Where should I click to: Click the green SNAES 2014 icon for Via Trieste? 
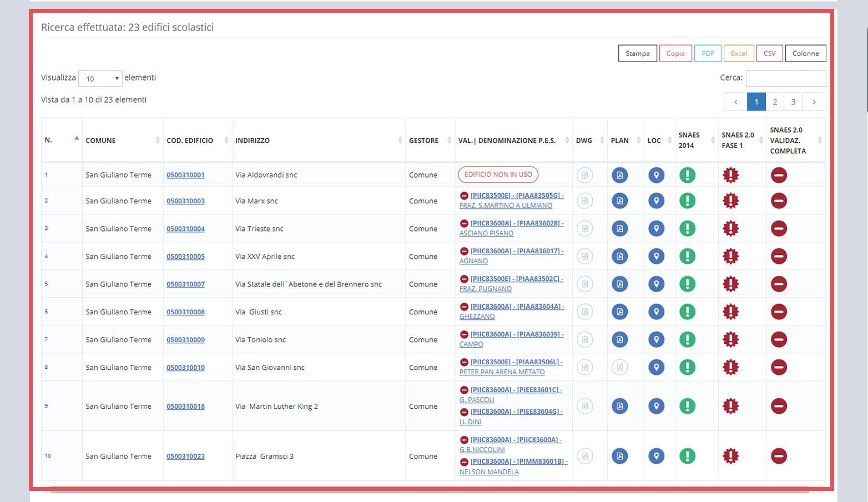pos(687,228)
